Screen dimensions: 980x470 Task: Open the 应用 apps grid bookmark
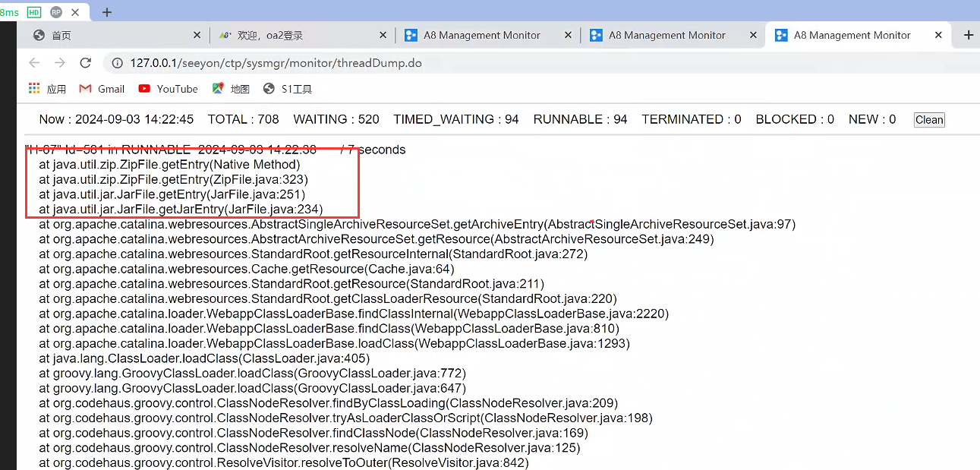[x=47, y=89]
